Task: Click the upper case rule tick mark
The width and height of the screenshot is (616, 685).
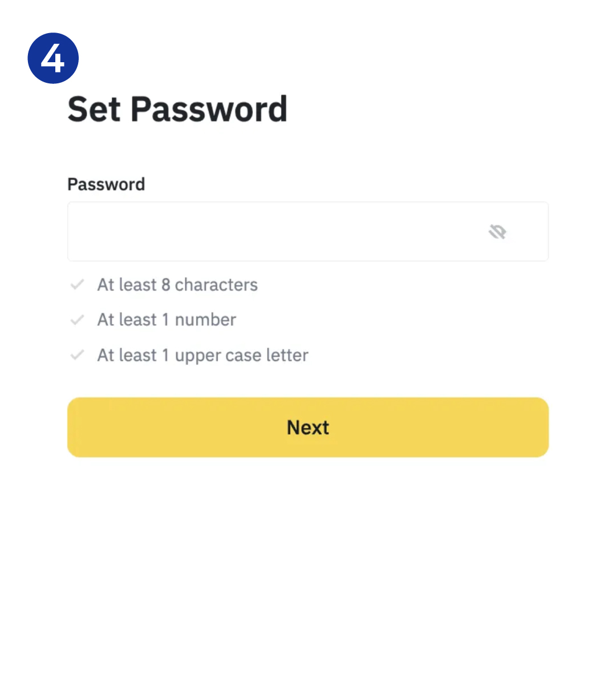Action: pos(77,355)
